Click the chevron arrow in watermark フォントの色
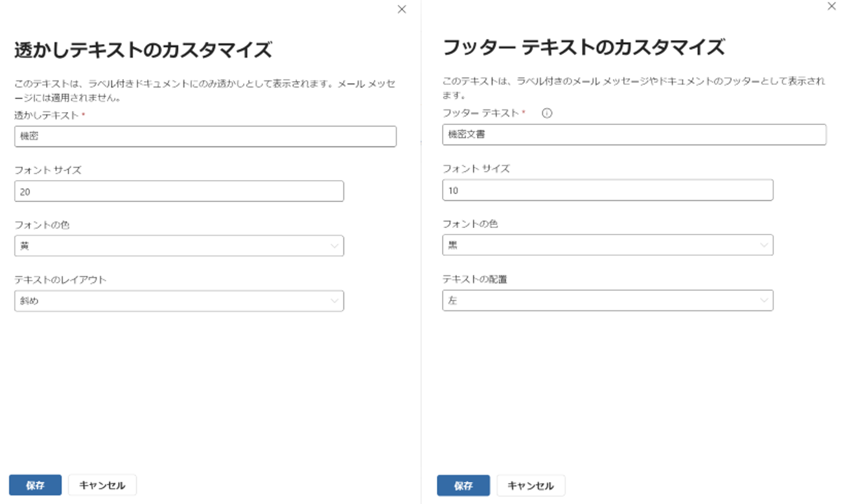Viewport: 847px width, 504px height. click(x=334, y=246)
